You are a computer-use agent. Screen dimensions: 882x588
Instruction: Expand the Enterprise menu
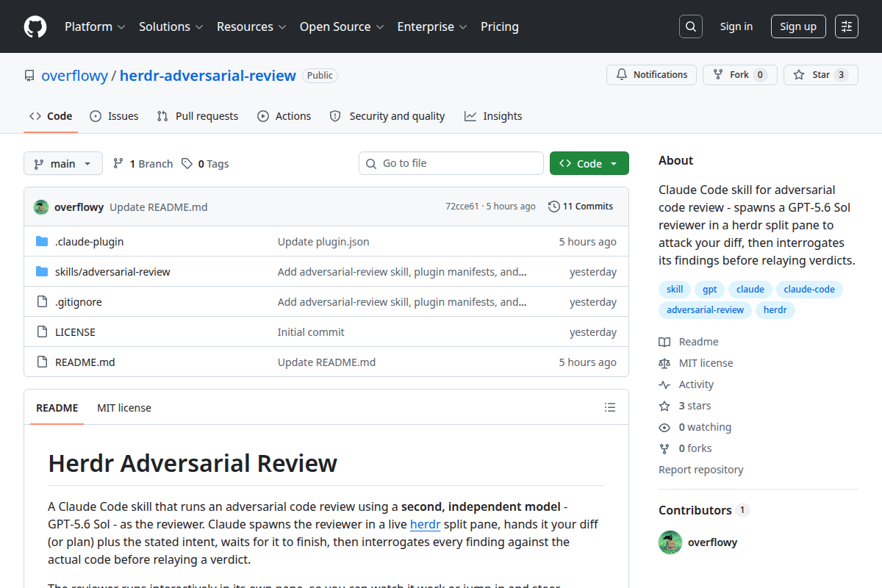(432, 26)
